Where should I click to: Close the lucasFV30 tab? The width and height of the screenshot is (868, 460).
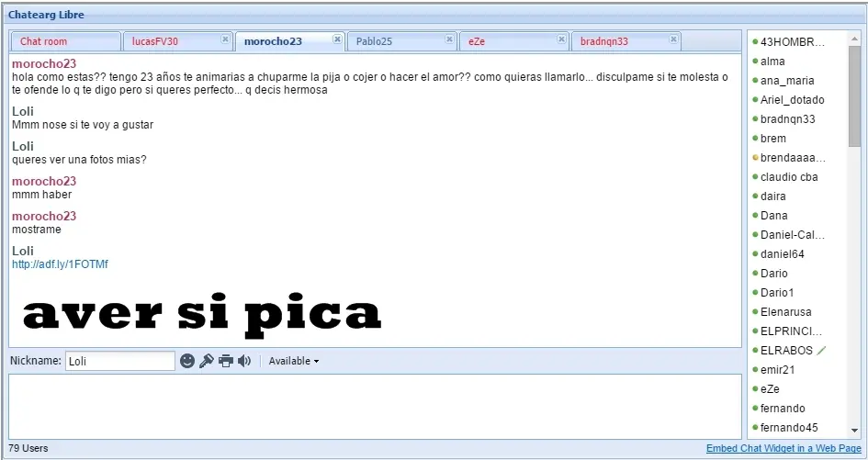tap(225, 39)
